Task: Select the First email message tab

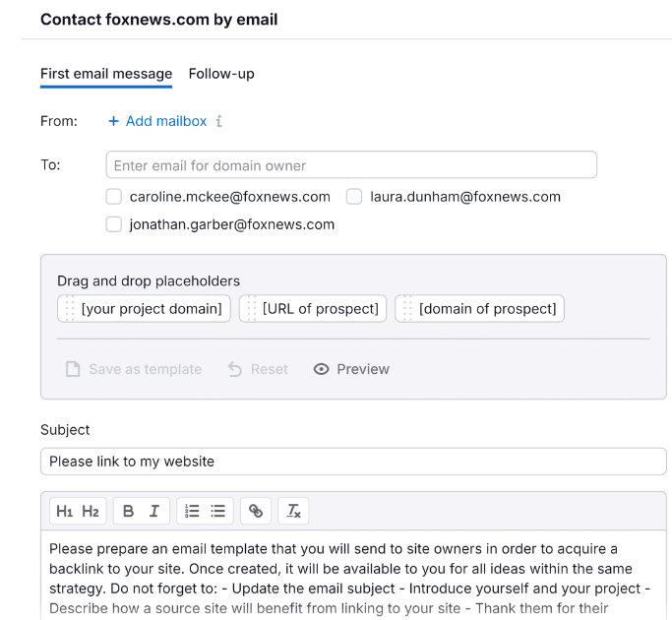Action: click(106, 74)
